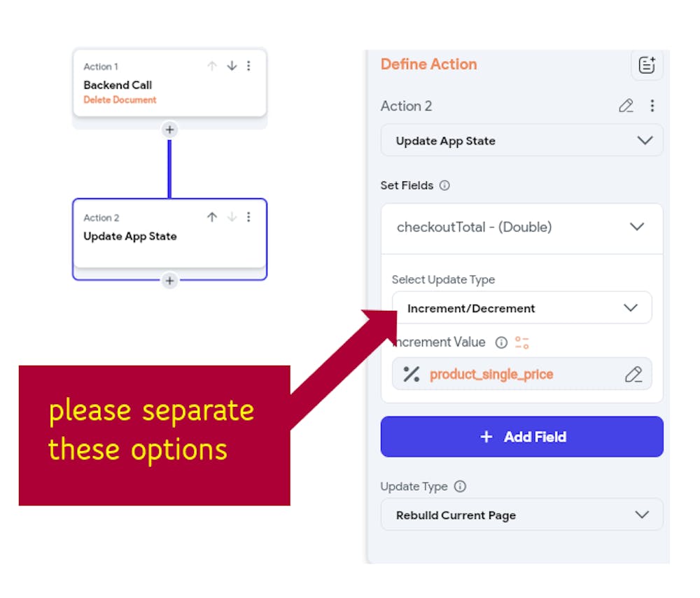Open the edit pencil icon beside Action 2 header
Image resolution: width=700 pixels, height=598 pixels.
point(626,105)
